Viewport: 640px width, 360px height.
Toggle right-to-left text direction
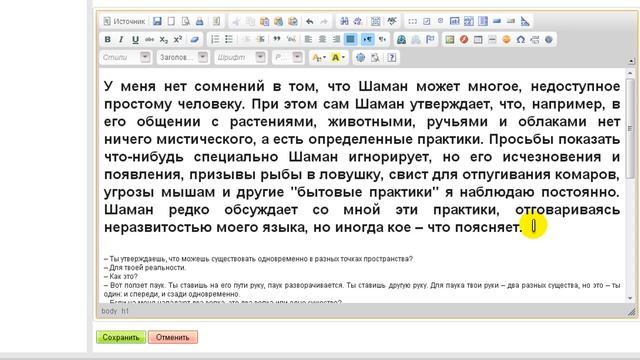point(382,40)
